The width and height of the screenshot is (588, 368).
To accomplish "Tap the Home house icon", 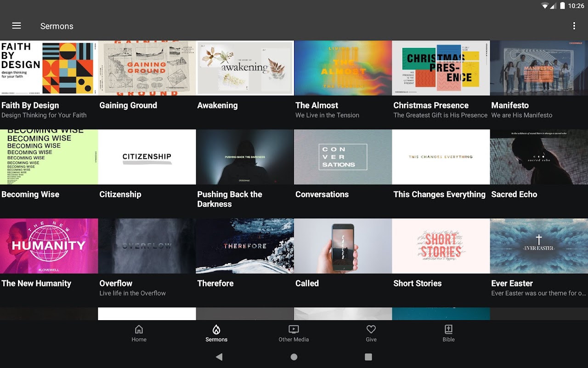I will click(139, 329).
